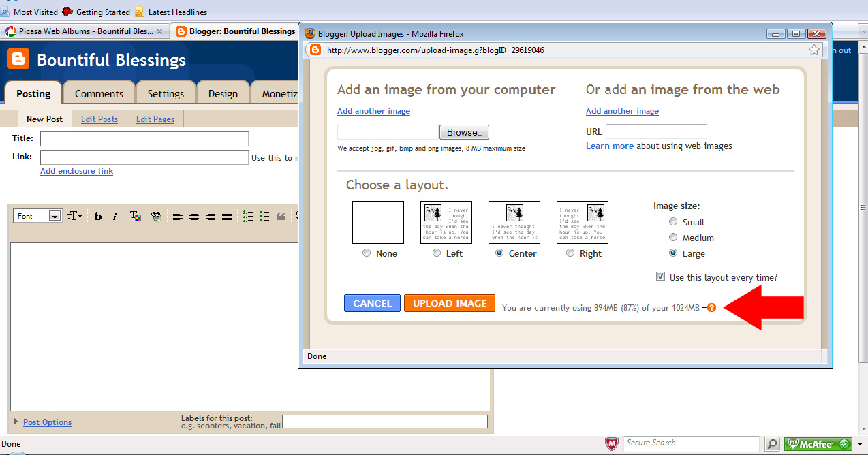Viewport: 868px width, 455px height.
Task: Close the Picasa Web Albums tab
Action: (159, 31)
